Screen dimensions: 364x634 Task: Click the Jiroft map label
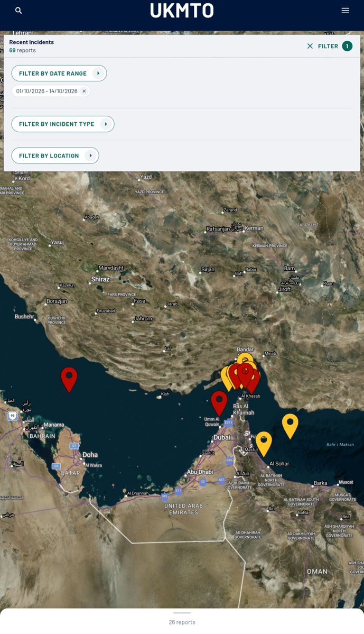pyautogui.click(x=284, y=289)
